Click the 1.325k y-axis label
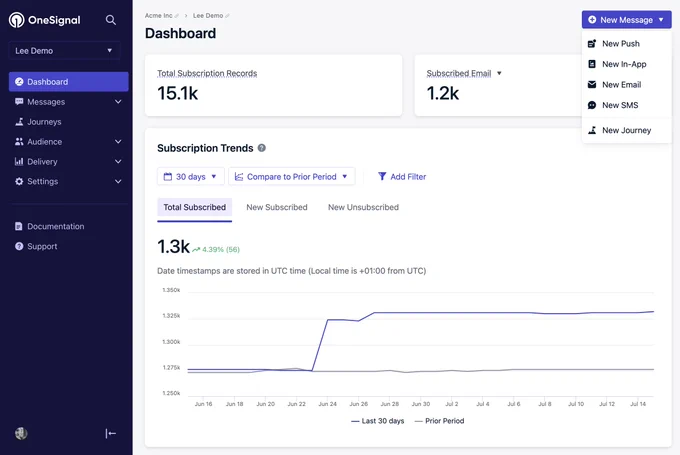 (171, 316)
